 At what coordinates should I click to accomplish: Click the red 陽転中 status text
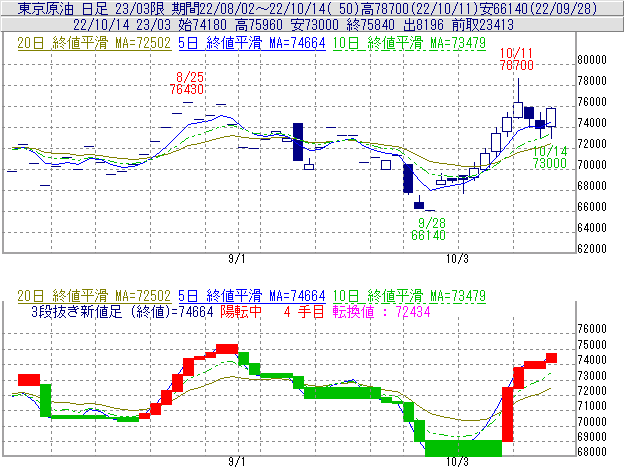point(241,311)
